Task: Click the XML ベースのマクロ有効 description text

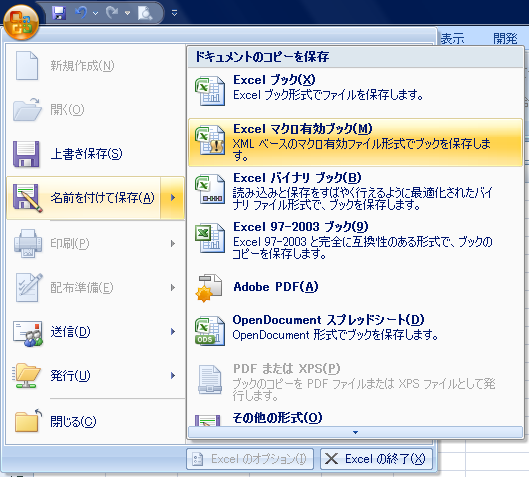Action: click(x=362, y=150)
